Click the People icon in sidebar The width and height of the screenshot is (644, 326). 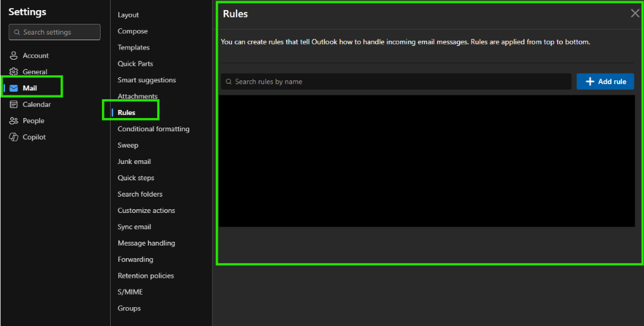14,121
